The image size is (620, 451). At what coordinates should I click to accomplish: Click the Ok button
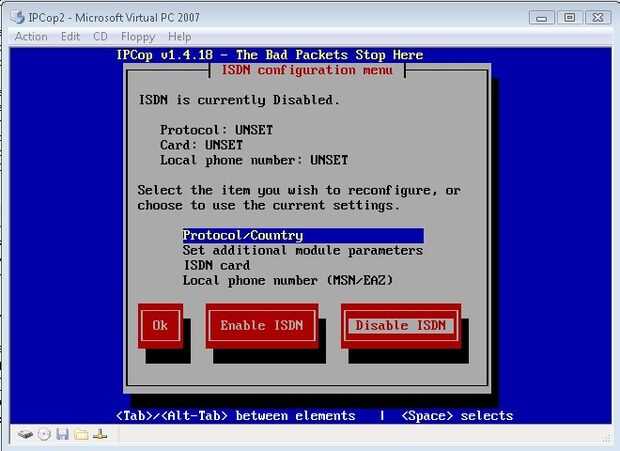161,326
